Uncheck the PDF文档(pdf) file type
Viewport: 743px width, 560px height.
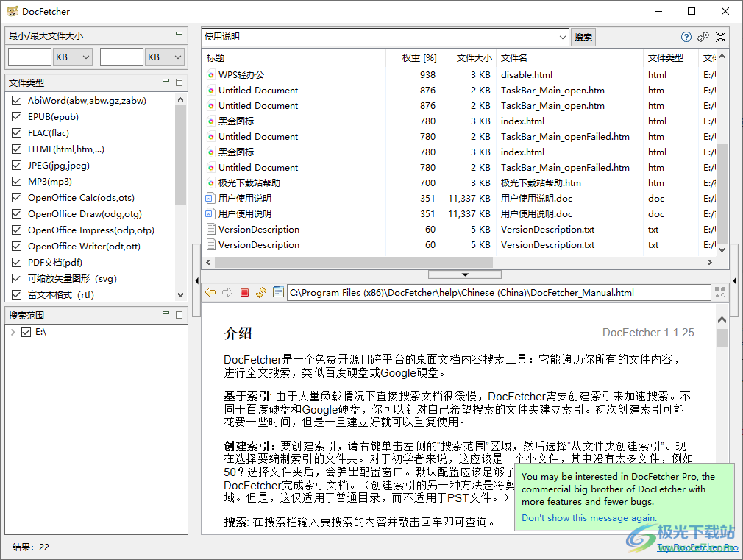point(16,262)
